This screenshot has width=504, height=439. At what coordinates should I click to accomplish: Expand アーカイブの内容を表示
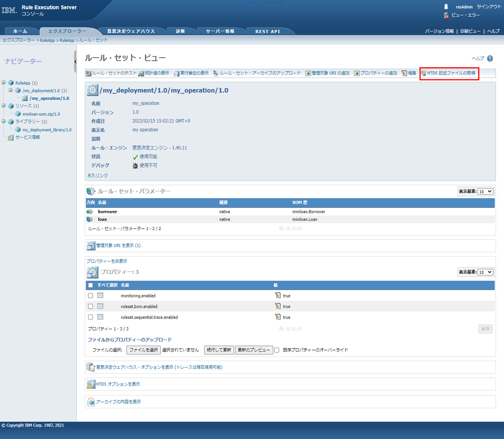[x=119, y=402]
